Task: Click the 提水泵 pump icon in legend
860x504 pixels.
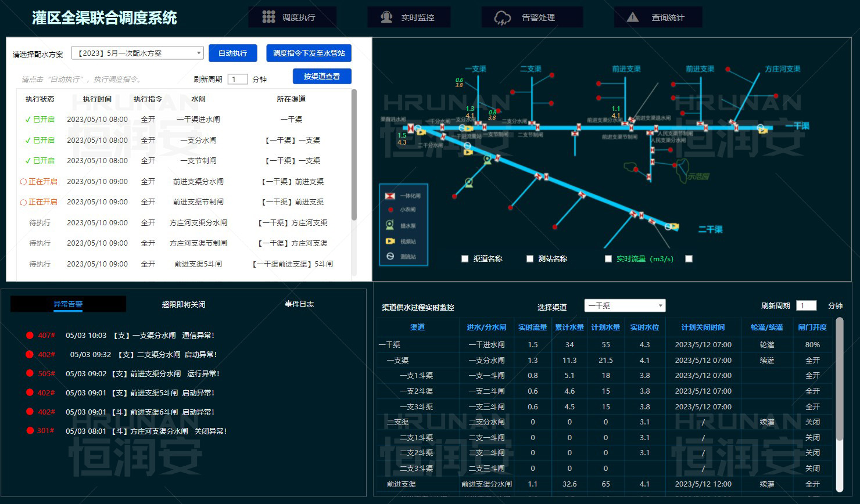Action: (390, 225)
